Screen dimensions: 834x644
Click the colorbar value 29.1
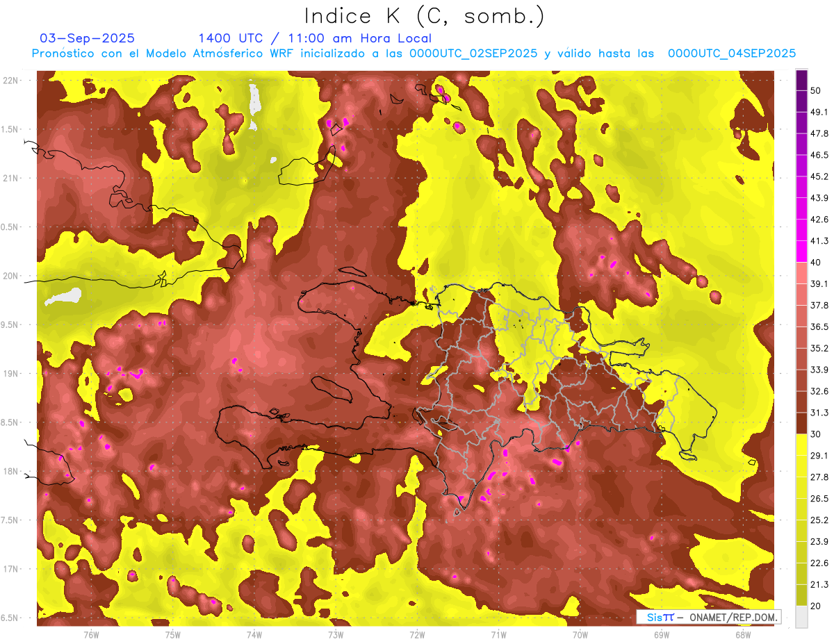click(x=819, y=456)
